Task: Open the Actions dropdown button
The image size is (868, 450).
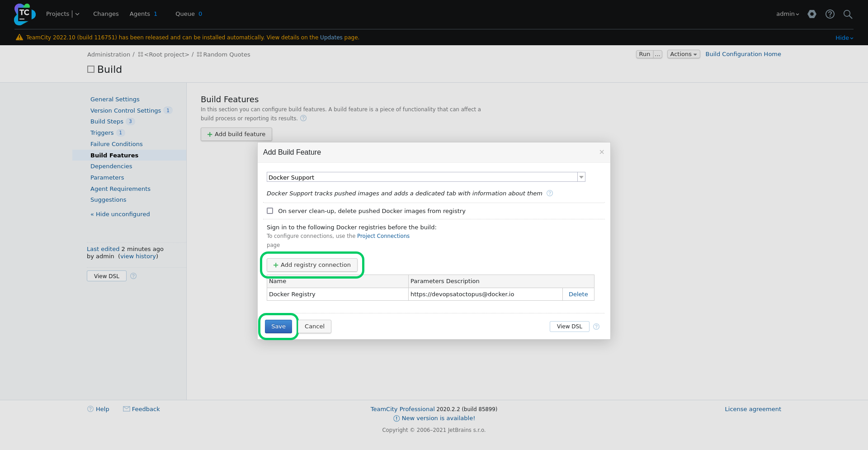Action: point(684,54)
